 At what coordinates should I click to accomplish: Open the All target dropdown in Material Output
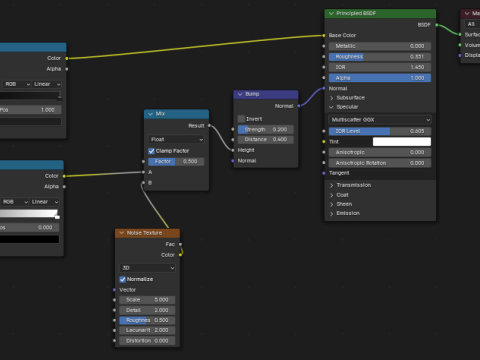472,24
